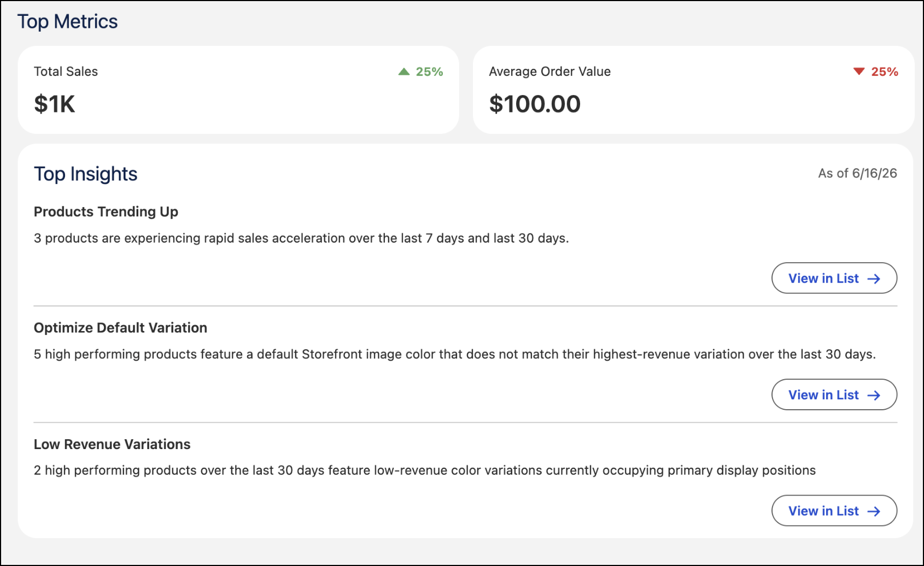Click the Top Metrics heading
Viewport: 924px width, 566px height.
coord(67,21)
